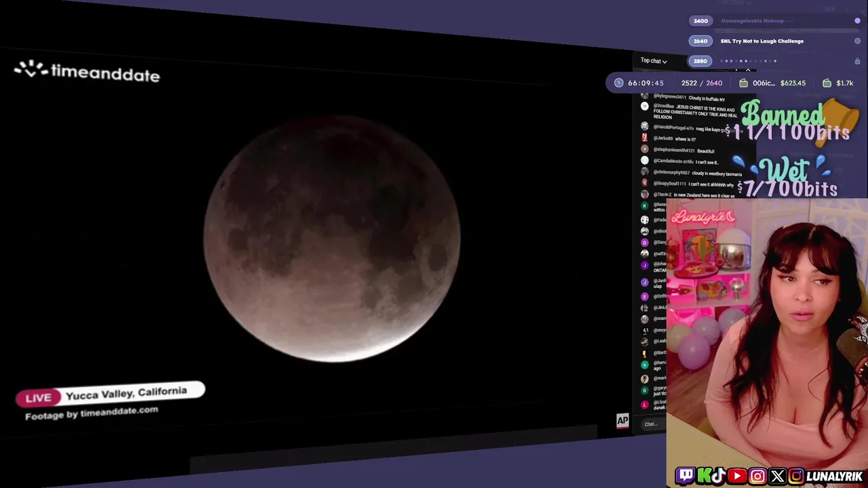Toggle the circle marker for the SNL goal
This screenshot has height=488, width=868.
click(x=858, y=41)
